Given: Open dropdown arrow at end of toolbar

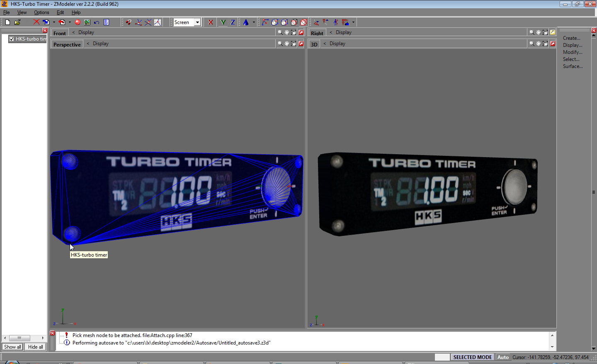Looking at the screenshot, I should coord(354,22).
